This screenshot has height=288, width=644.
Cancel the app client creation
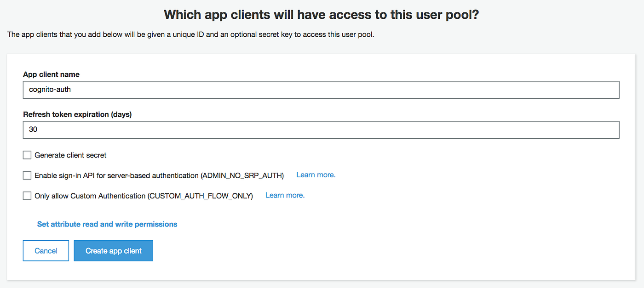tap(46, 250)
